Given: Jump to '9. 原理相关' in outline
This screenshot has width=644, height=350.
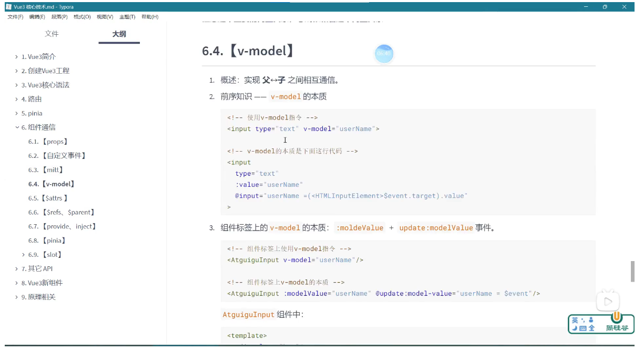Looking at the screenshot, I should coord(38,297).
